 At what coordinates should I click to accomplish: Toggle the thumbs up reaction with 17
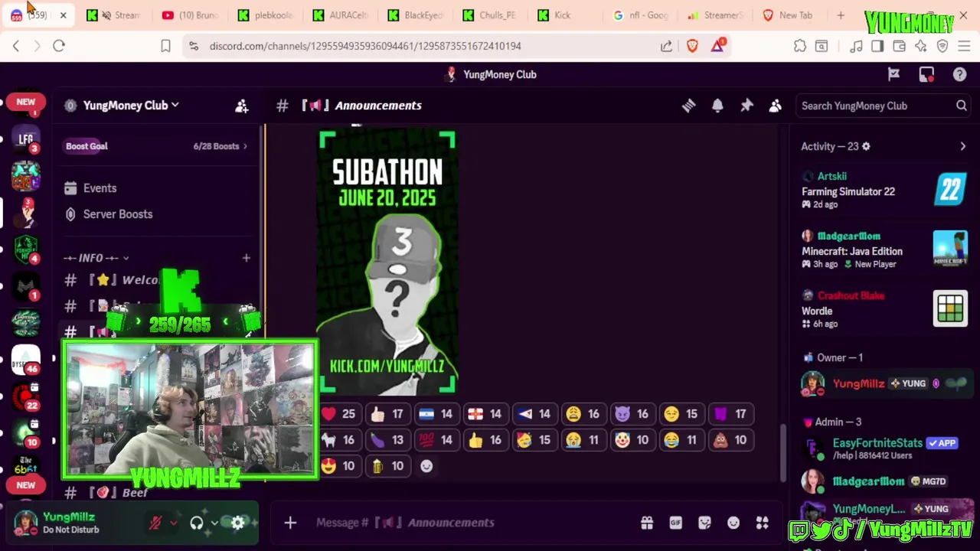click(387, 414)
